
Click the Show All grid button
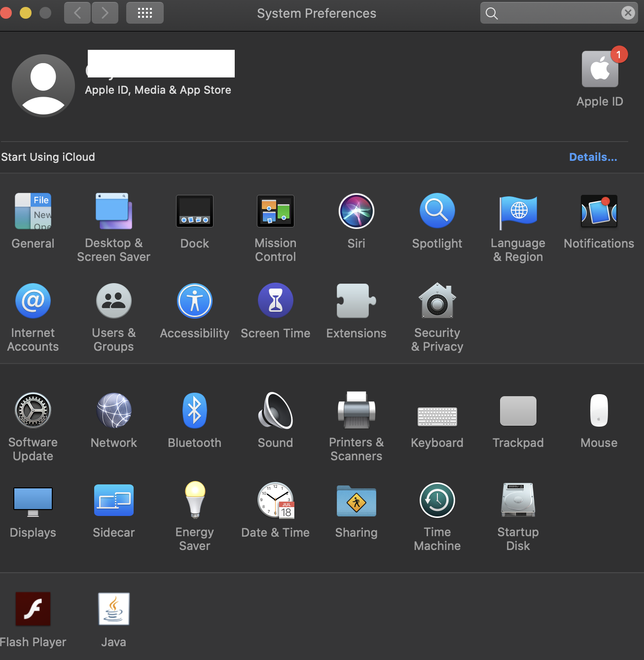tap(145, 13)
